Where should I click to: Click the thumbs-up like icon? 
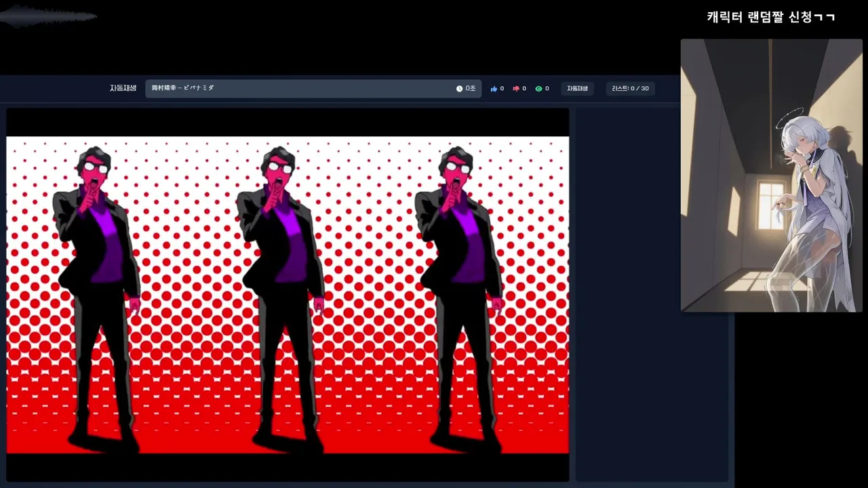[494, 89]
